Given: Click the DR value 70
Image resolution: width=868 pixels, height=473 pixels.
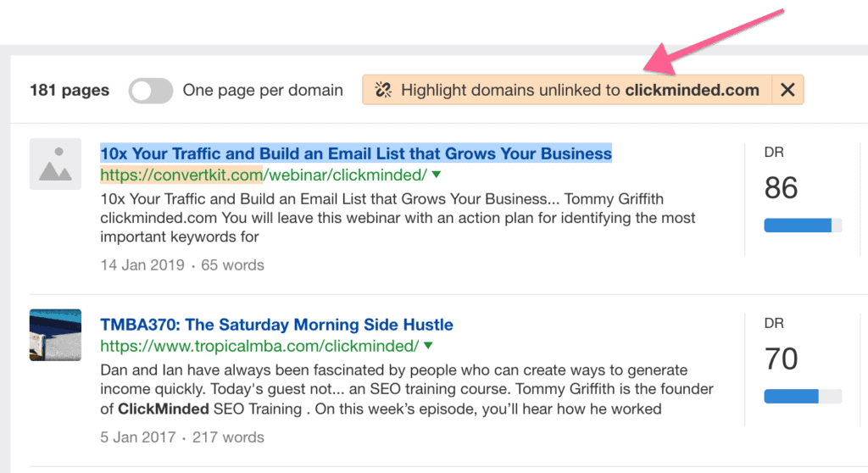Looking at the screenshot, I should pos(781,359).
